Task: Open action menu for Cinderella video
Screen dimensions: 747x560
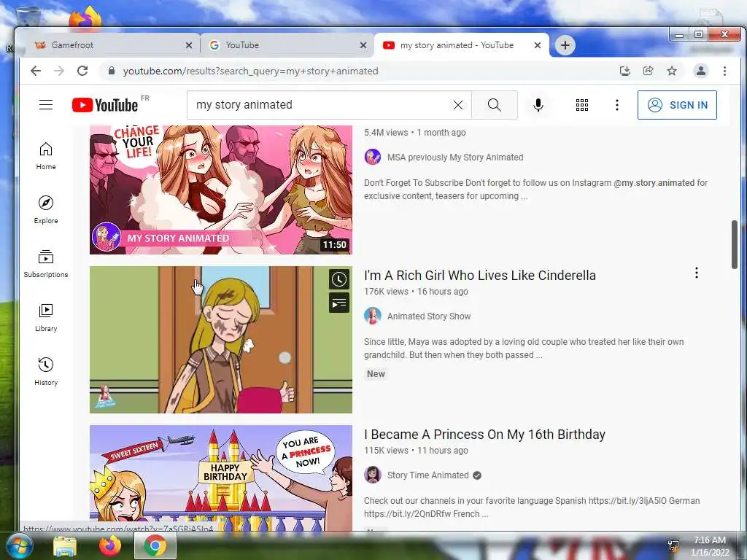Action: coord(697,273)
